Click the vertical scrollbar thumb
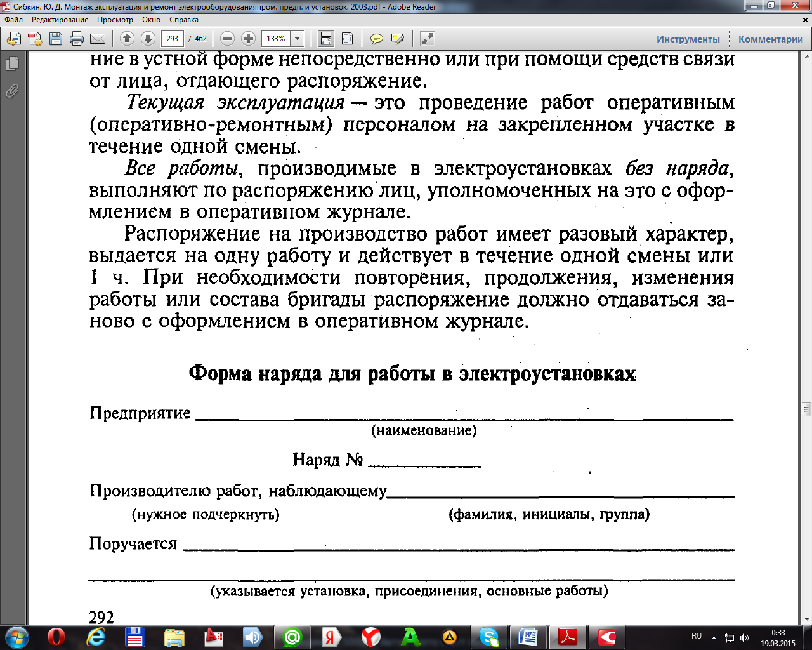Image resolution: width=812 pixels, height=650 pixels. 806,409
